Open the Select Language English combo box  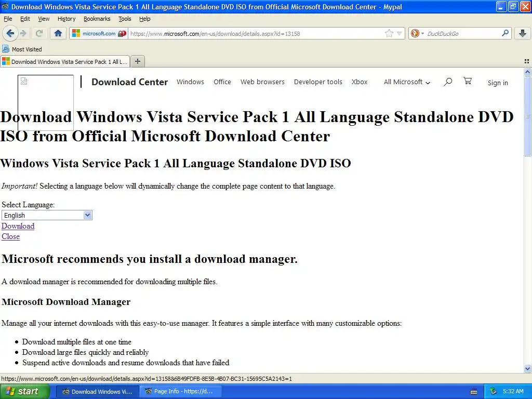point(47,215)
